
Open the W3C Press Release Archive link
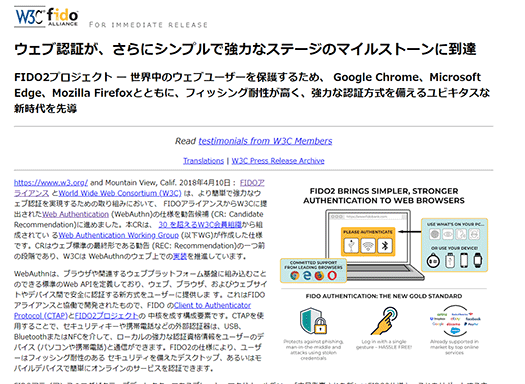(278, 161)
